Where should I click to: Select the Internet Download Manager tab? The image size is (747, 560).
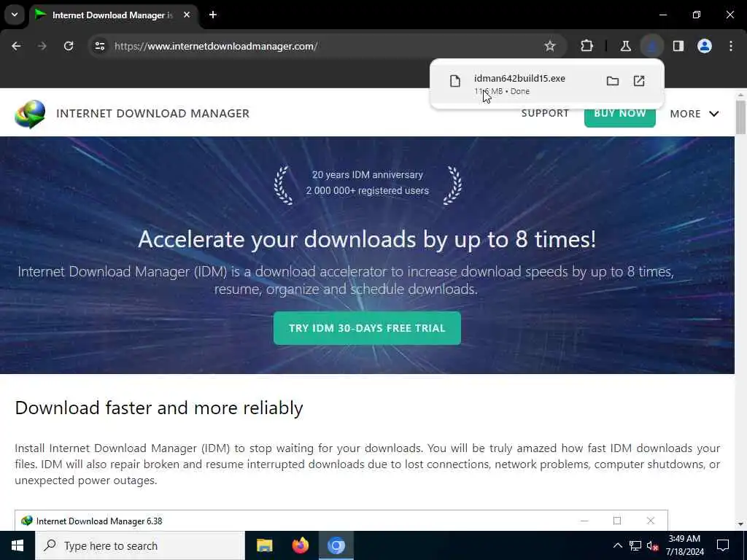tap(112, 15)
